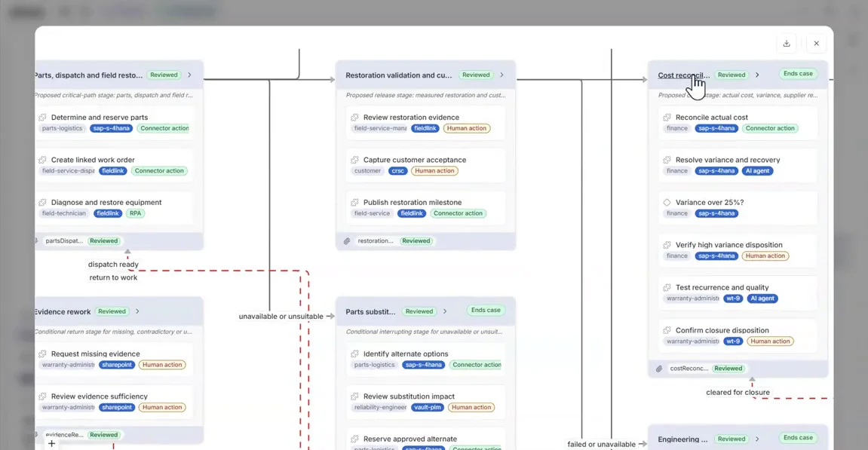Select the Create linked work order step
868x450 pixels.
point(115,165)
